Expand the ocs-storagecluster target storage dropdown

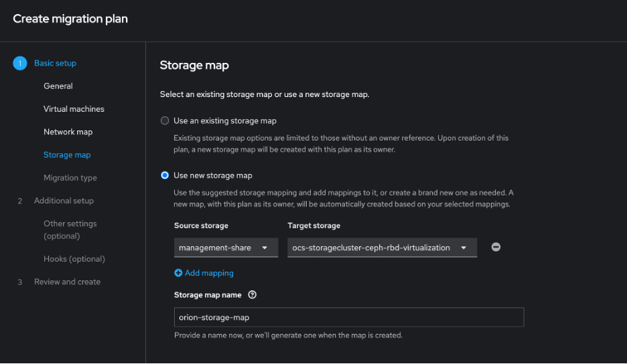point(382,248)
